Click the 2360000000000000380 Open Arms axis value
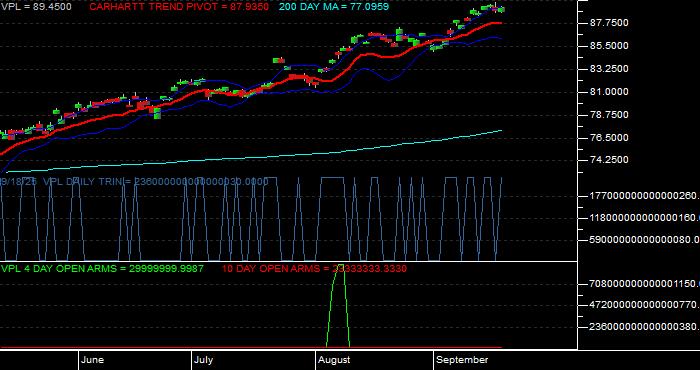The image size is (700, 370). point(645,327)
